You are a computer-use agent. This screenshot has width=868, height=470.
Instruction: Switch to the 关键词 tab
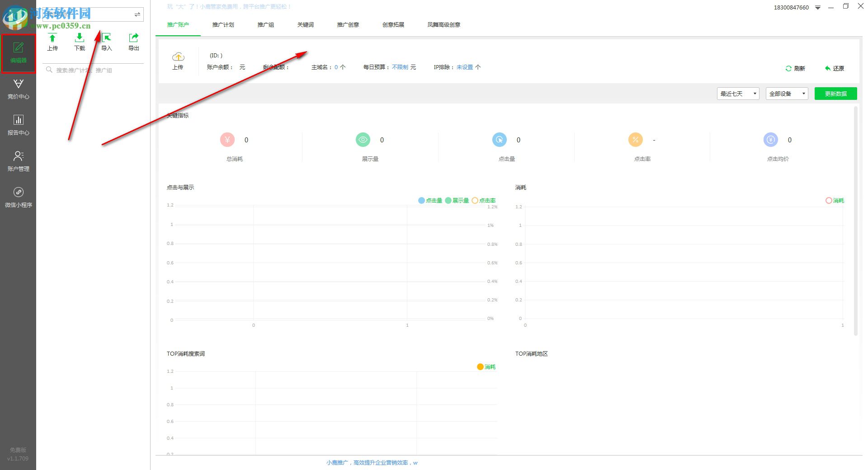[306, 24]
